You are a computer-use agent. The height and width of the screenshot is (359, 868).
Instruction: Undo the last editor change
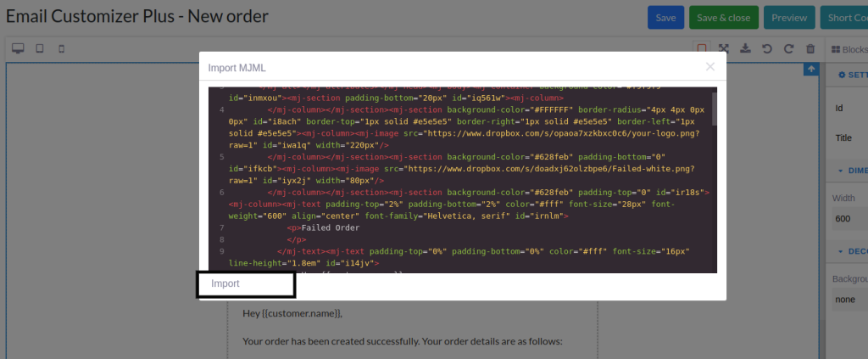point(766,48)
